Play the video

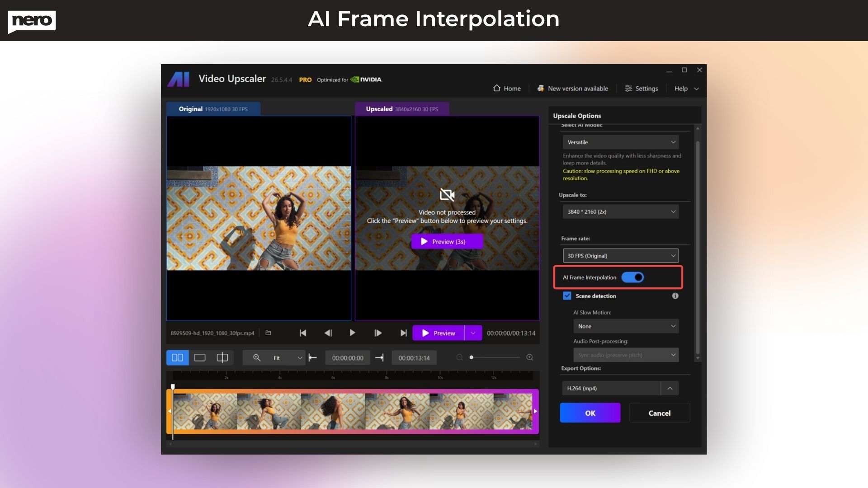352,333
